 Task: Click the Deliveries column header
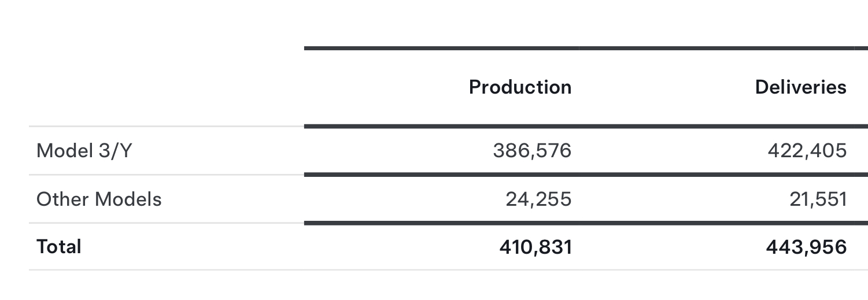(800, 87)
